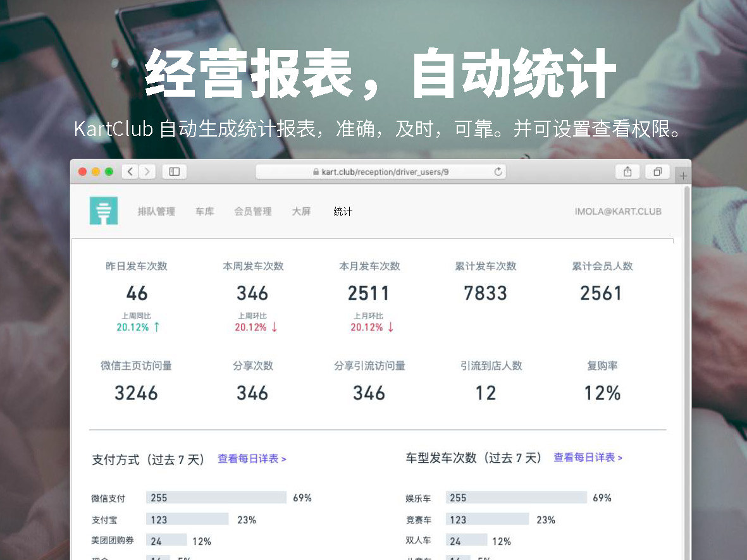
Task: Click the KartClub teal tower logo
Action: click(103, 210)
